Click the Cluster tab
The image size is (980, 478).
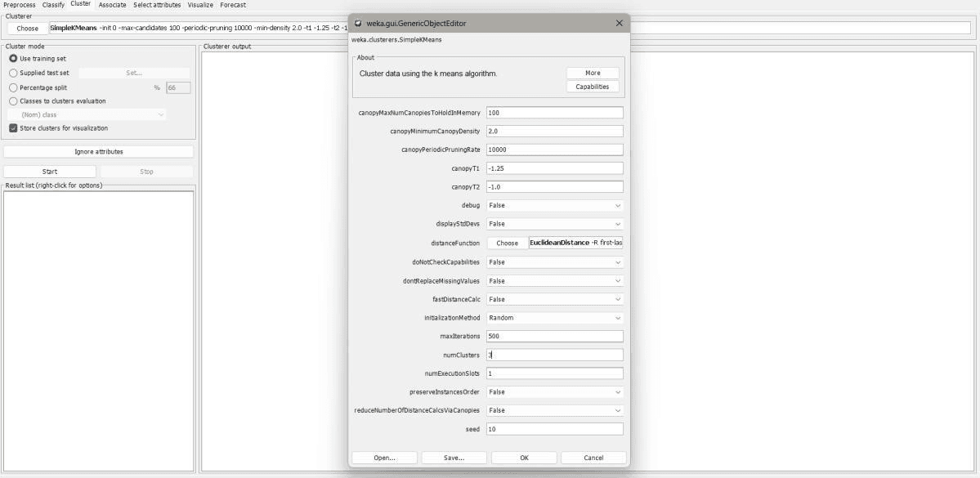(x=81, y=4)
